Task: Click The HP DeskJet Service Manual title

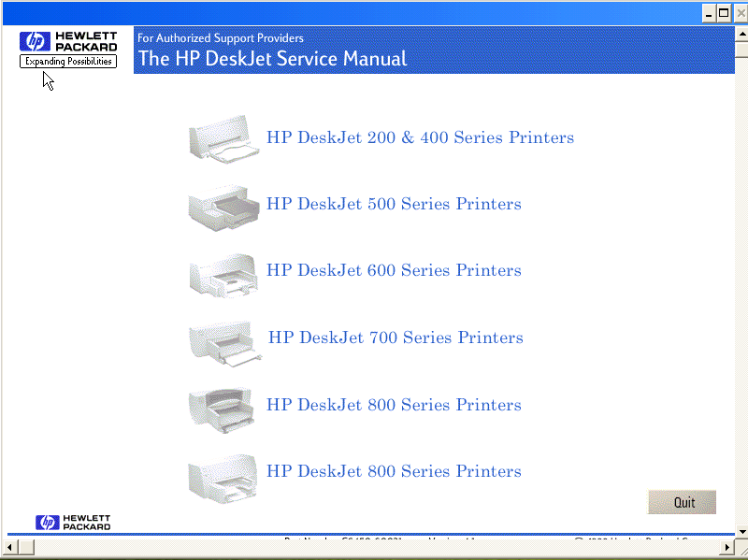Action: coord(272,59)
